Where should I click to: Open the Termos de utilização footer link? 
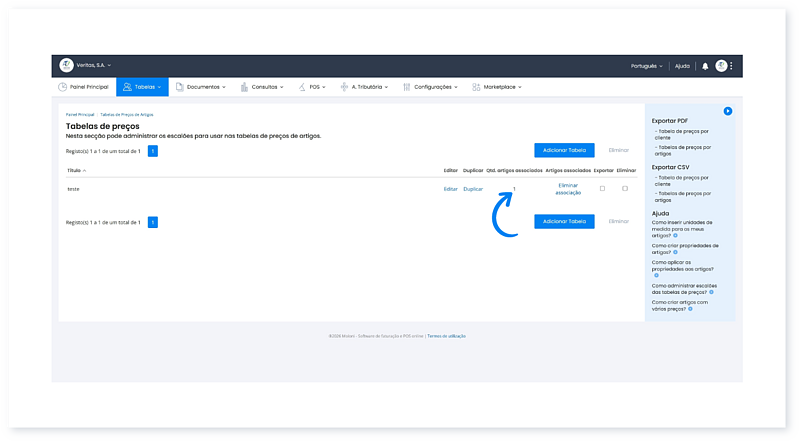446,336
